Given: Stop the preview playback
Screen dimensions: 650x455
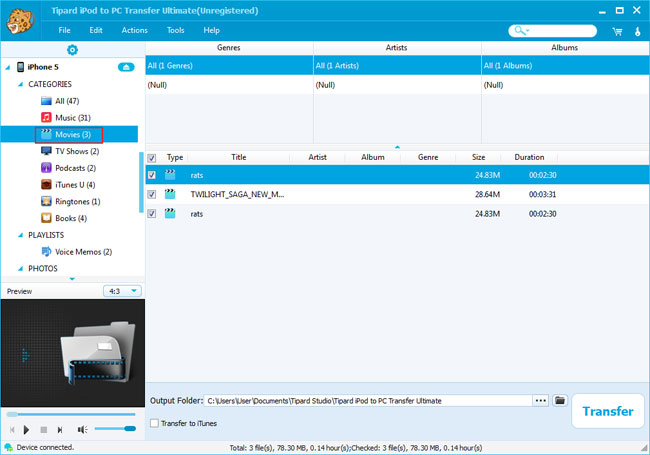Looking at the screenshot, I should point(44,430).
